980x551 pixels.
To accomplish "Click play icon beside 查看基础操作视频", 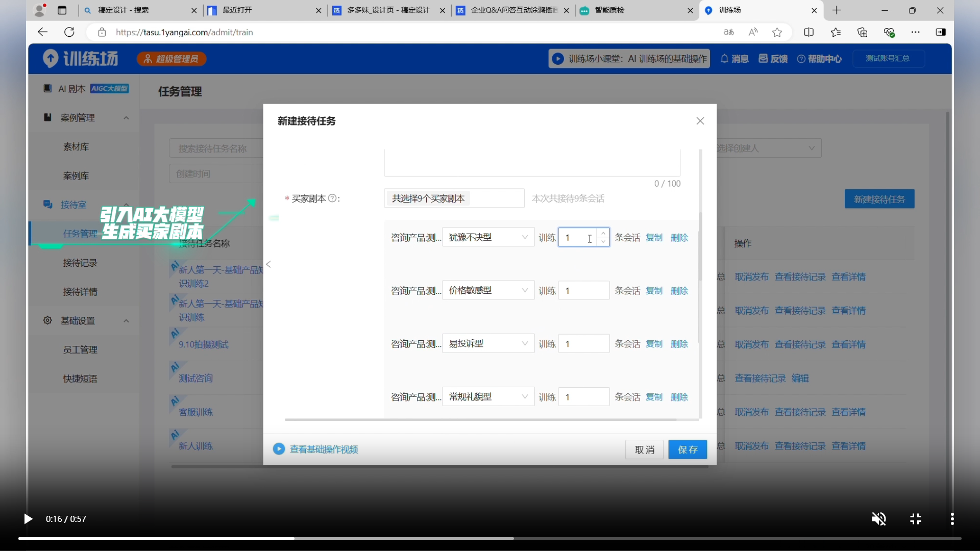I will click(279, 449).
